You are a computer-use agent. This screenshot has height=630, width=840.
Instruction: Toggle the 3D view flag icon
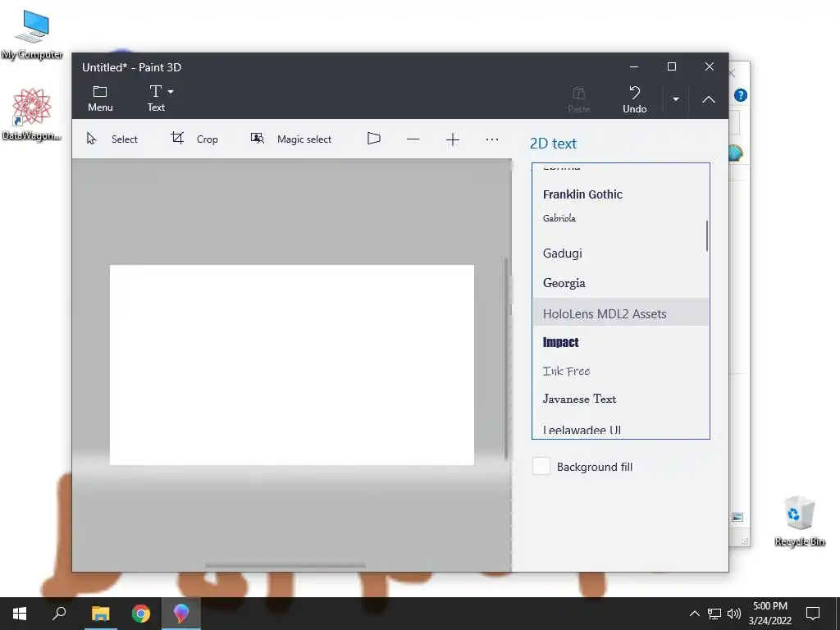click(x=374, y=139)
